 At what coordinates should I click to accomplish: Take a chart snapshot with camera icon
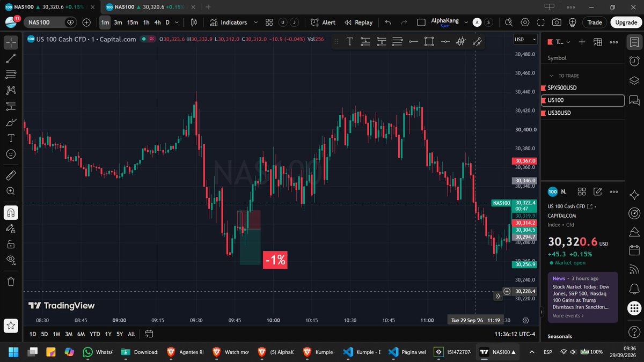557,23
